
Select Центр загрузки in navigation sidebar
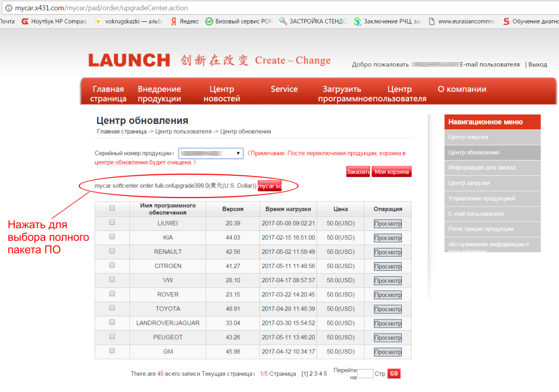point(469,183)
